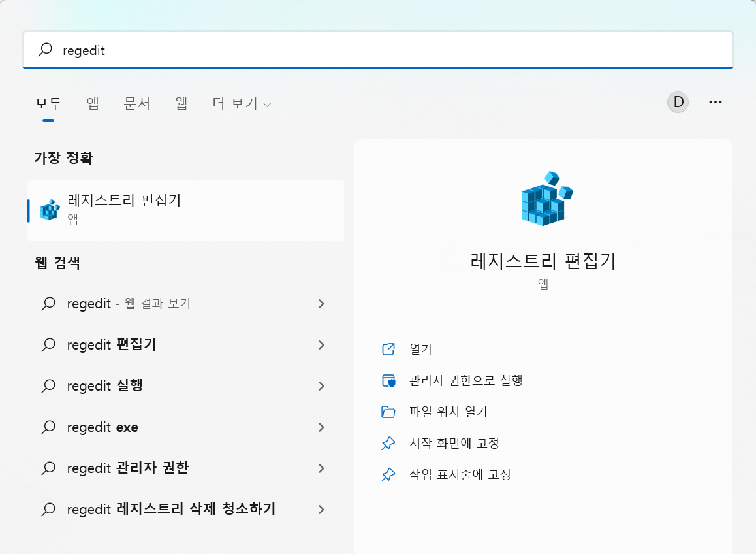The width and height of the screenshot is (756, 554).
Task: Click the 레지스트리 편집기 title in preview pane
Action: coord(543,261)
